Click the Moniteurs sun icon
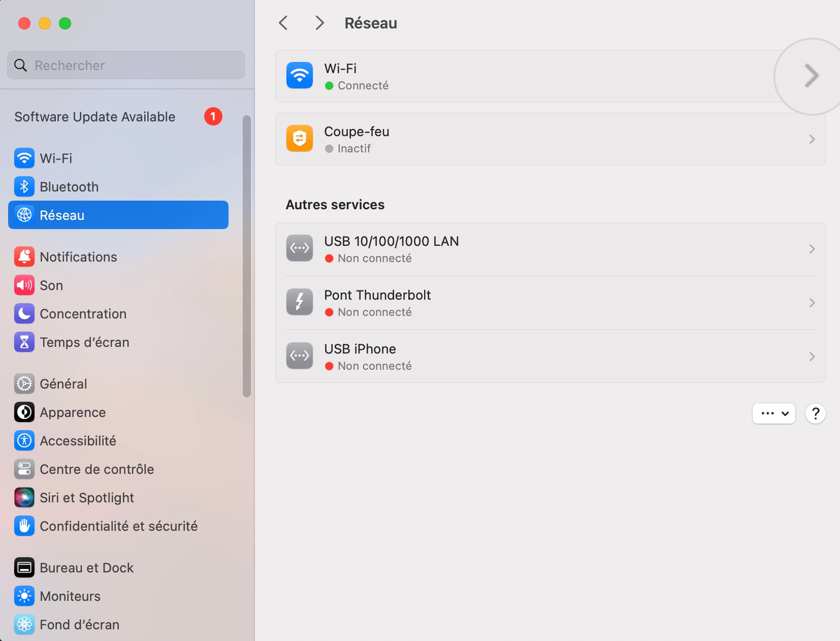The image size is (840, 641). tap(24, 596)
